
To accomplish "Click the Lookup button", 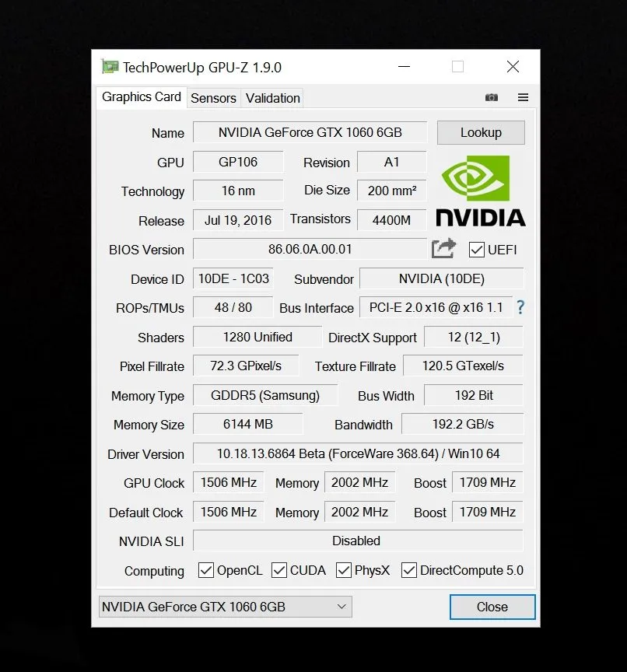I will [x=481, y=132].
